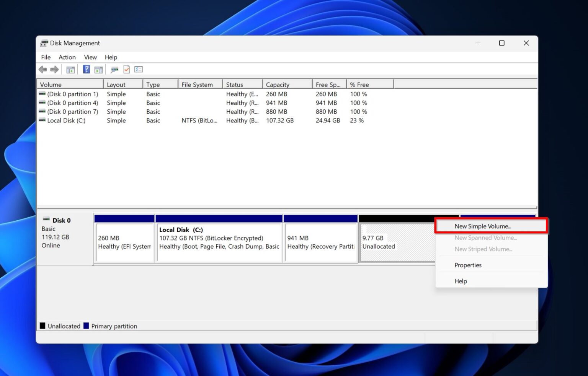Screen dimensions: 588x376
Task: Click the forward navigation arrow icon
Action: pos(54,69)
